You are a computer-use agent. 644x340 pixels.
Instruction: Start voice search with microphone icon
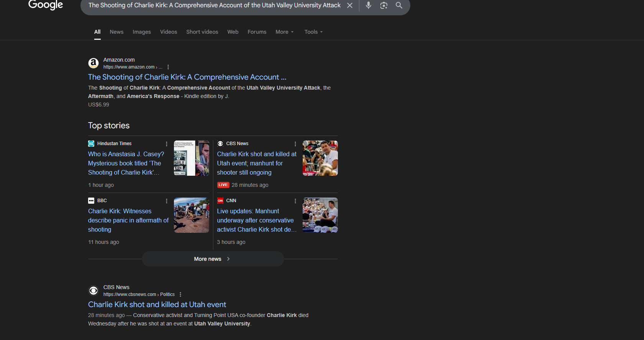tap(368, 5)
